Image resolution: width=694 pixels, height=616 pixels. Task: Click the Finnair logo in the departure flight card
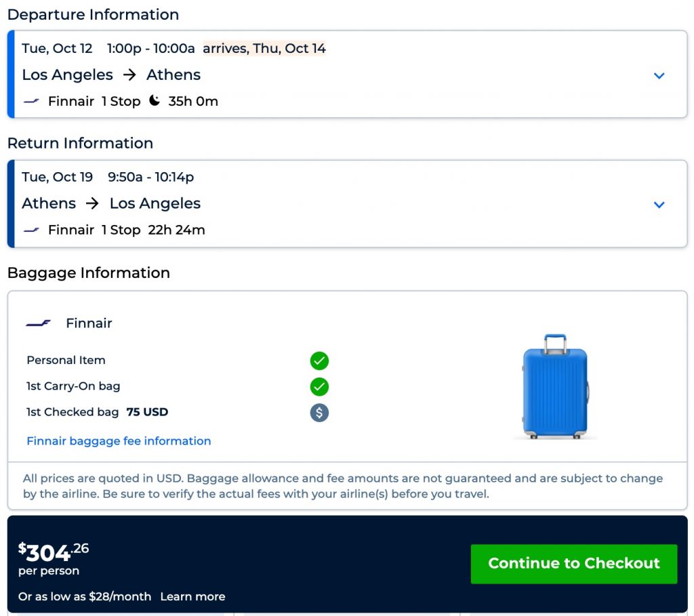click(x=31, y=102)
